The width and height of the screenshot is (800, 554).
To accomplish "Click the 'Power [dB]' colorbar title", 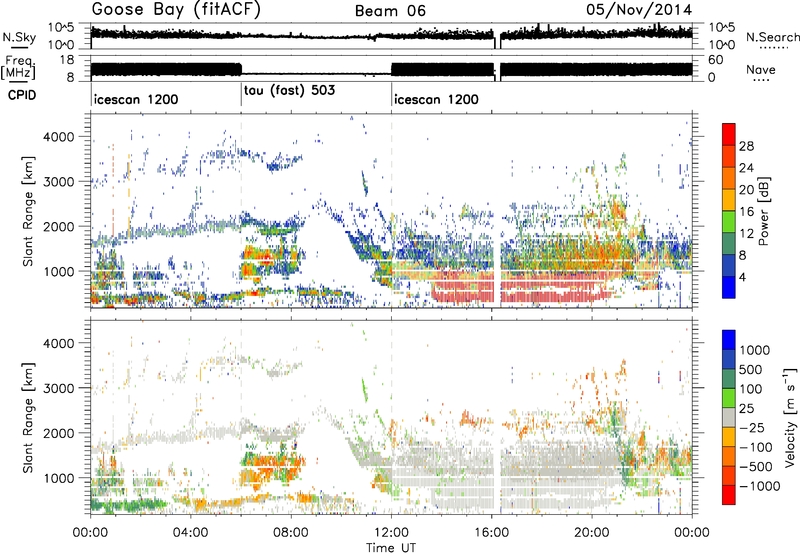I will (764, 211).
